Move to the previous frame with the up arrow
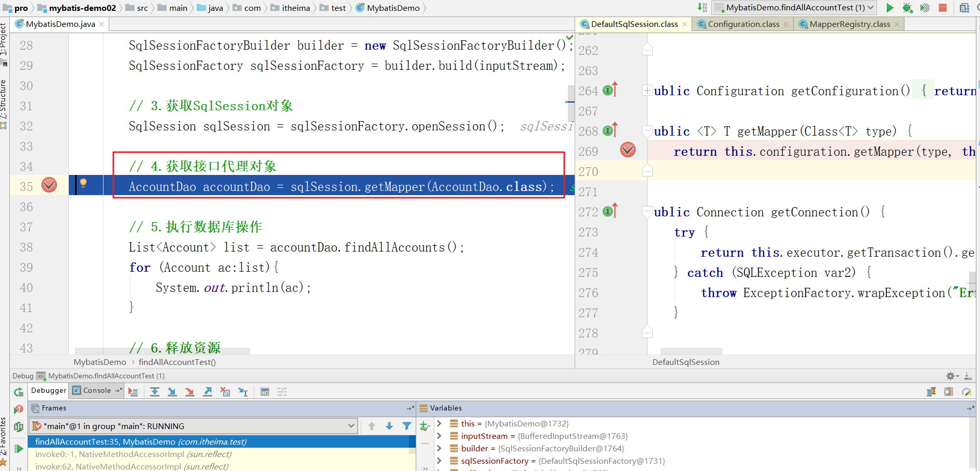This screenshot has height=471, width=980. pos(371,426)
